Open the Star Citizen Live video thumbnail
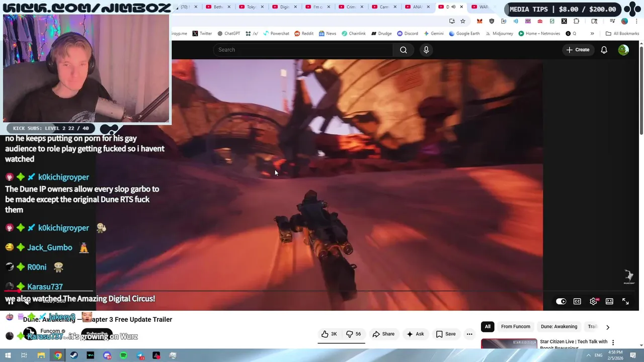Viewport: 644px width, 362px height. [509, 344]
